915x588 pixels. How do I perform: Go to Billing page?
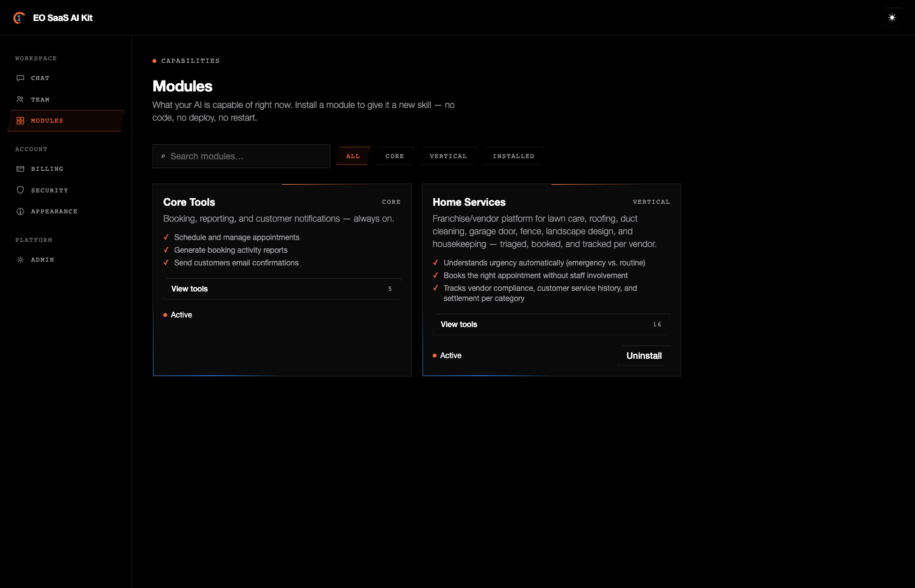point(66,169)
